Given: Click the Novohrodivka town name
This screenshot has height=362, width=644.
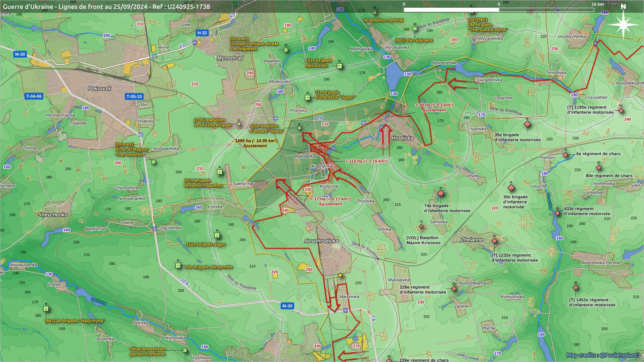Looking at the screenshot, I should 321,241.
